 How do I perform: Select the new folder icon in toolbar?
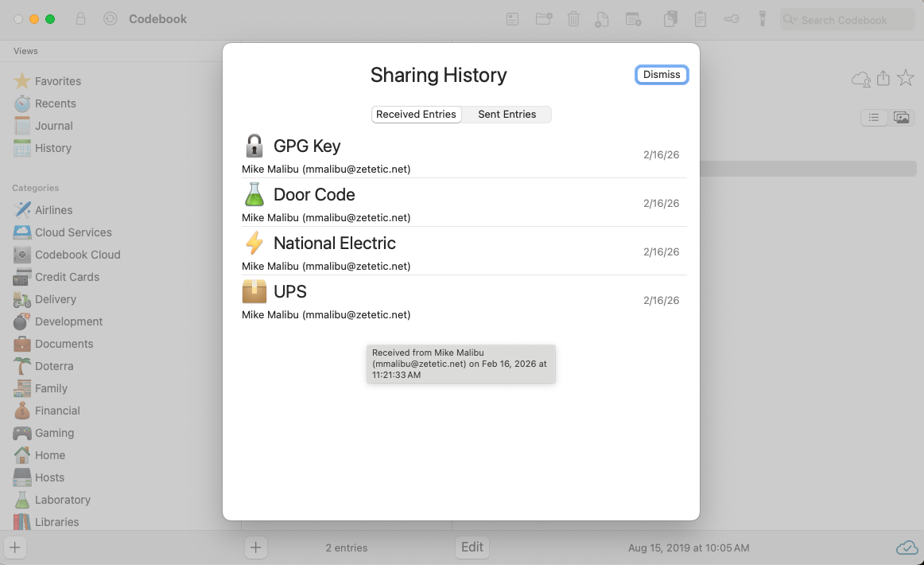click(544, 18)
